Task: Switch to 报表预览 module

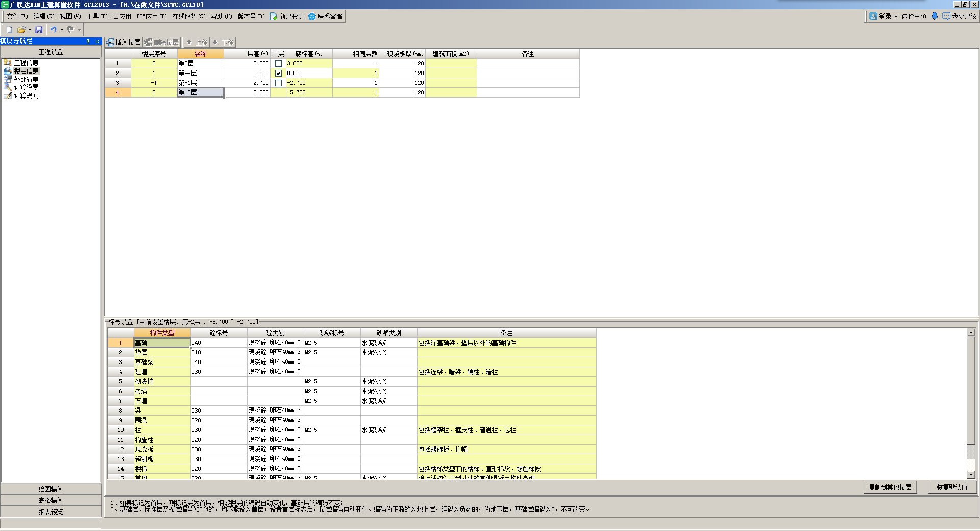Action: point(51,512)
